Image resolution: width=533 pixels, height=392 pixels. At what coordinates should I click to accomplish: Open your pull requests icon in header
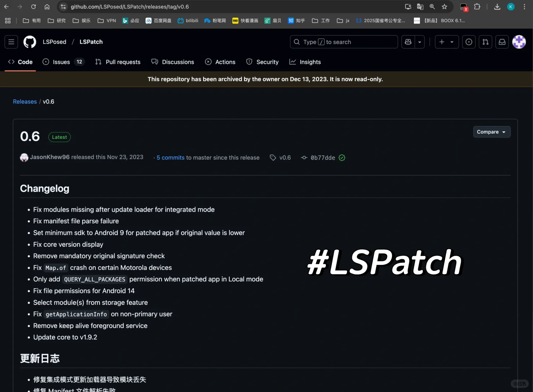[485, 42]
